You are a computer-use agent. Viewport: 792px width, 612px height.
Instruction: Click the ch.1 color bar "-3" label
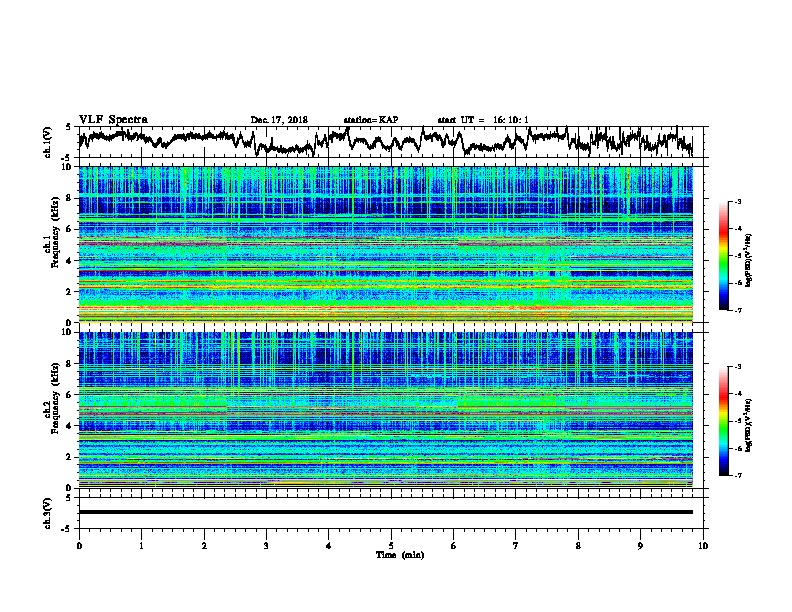(x=738, y=201)
